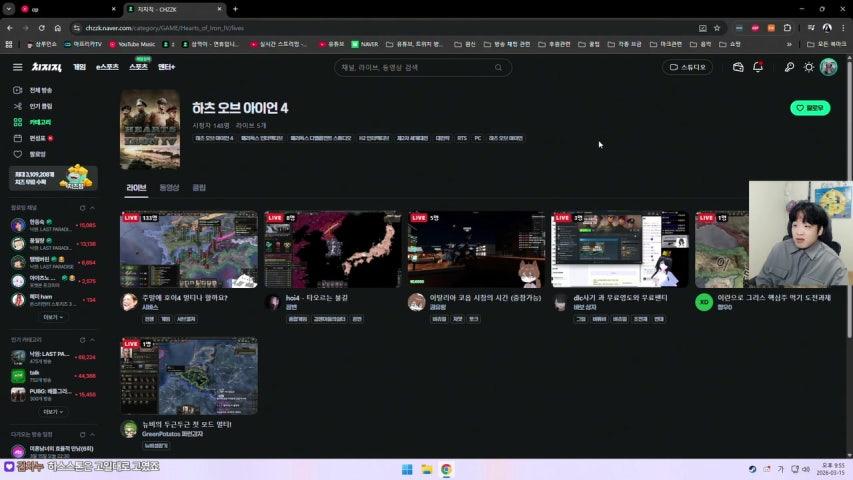Open the profile avatar menu
This screenshot has width=853, height=480.
click(829, 67)
